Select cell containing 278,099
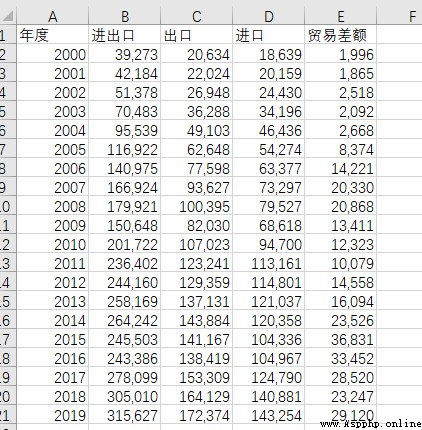This screenshot has height=430, width=422. pos(125,377)
